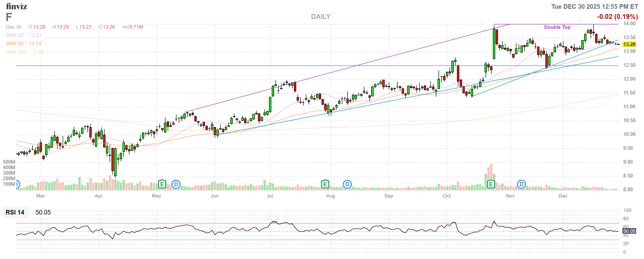The image size is (644, 259).
Task: Click the RSI 14 indicator label
Action: pyautogui.click(x=15, y=212)
